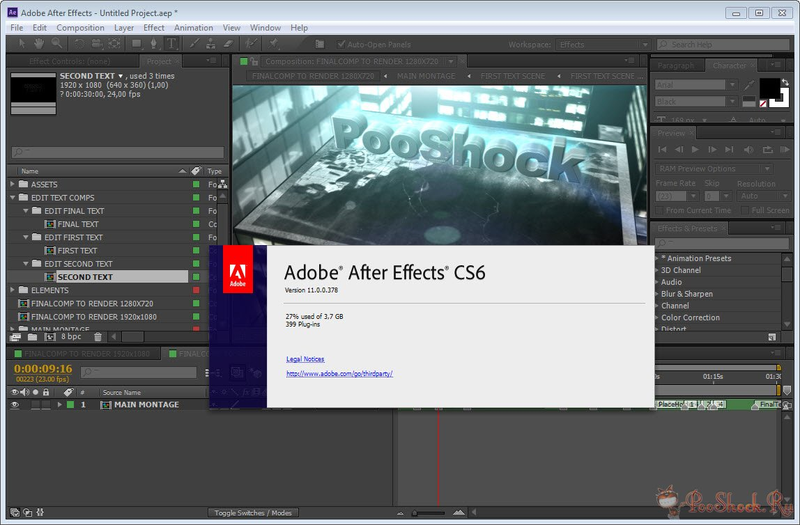Hide the MAIN MONTAGE layer via eye
The width and height of the screenshot is (800, 525).
15,405
